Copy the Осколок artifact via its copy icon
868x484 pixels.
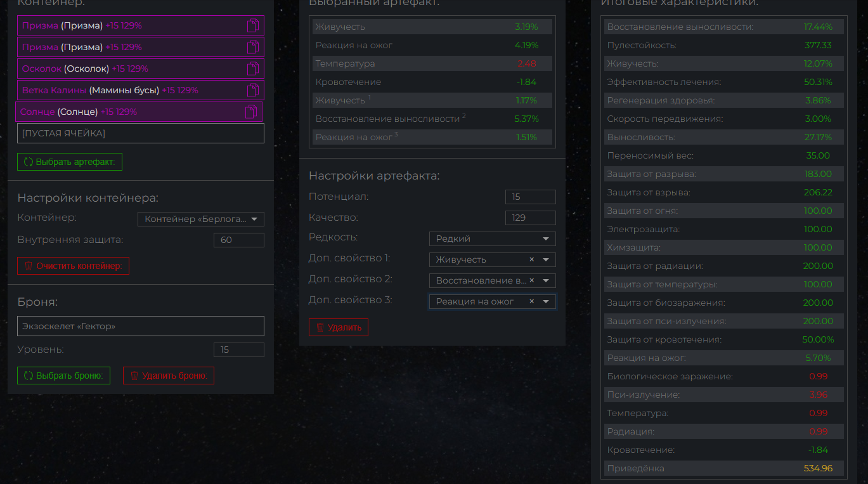[253, 69]
